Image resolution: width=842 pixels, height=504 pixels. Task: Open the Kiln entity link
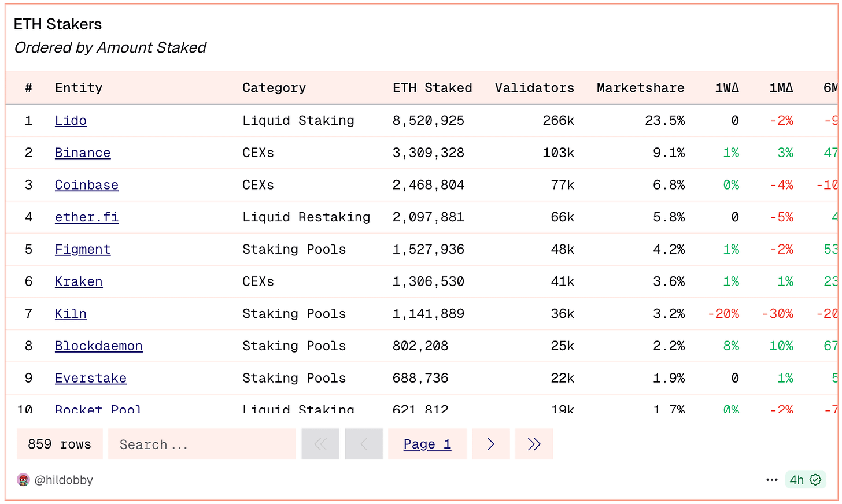tap(71, 314)
